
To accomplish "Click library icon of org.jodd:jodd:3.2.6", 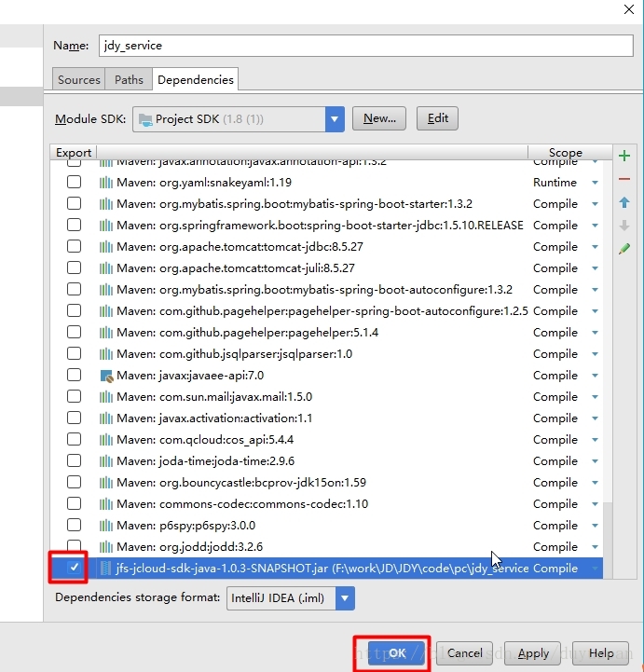I will [x=106, y=547].
